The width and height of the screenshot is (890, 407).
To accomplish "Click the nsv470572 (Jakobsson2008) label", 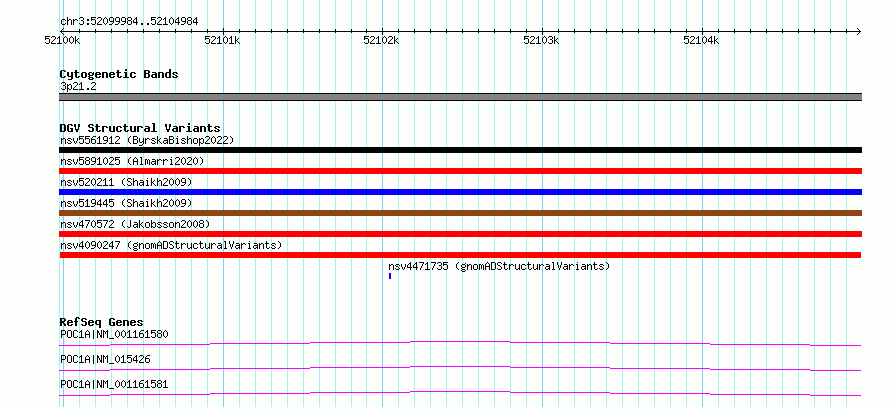I will [135, 224].
